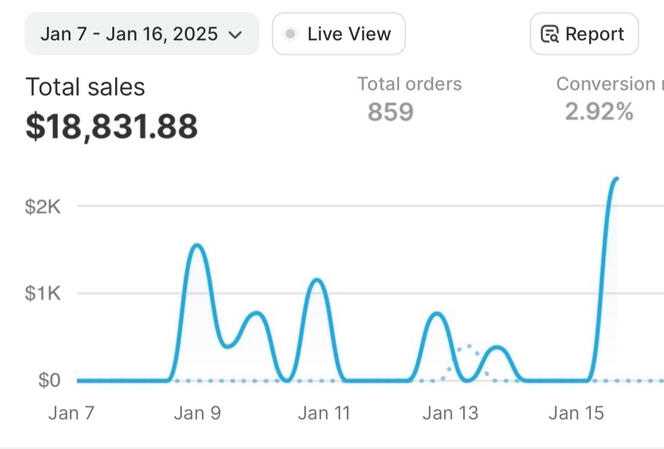The height and width of the screenshot is (449, 664).
Task: Select the Total sales metric heading
Action: coord(85,87)
